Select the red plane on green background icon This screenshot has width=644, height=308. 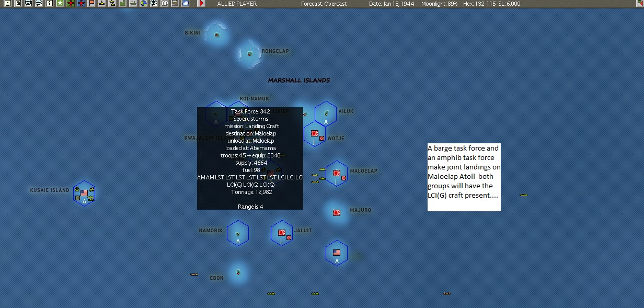pyautogui.click(x=71, y=3)
